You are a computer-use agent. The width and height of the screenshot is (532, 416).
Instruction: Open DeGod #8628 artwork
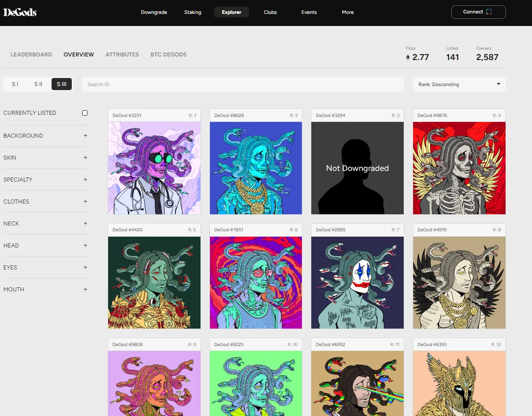point(256,168)
